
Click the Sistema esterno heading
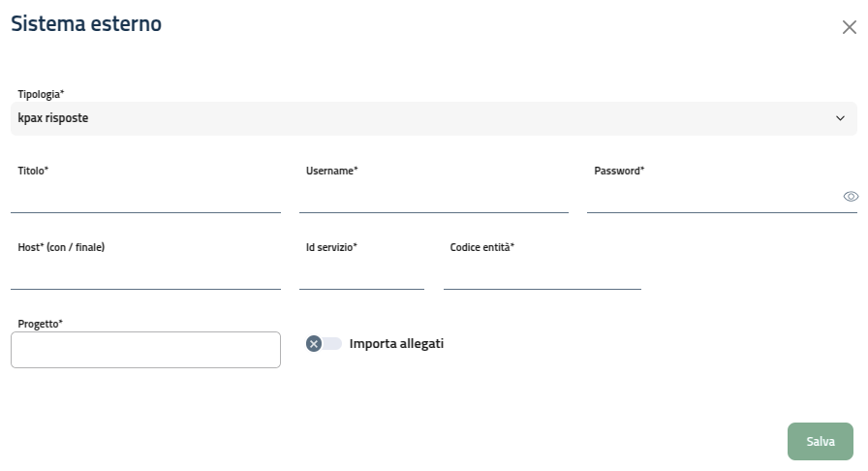click(x=86, y=24)
